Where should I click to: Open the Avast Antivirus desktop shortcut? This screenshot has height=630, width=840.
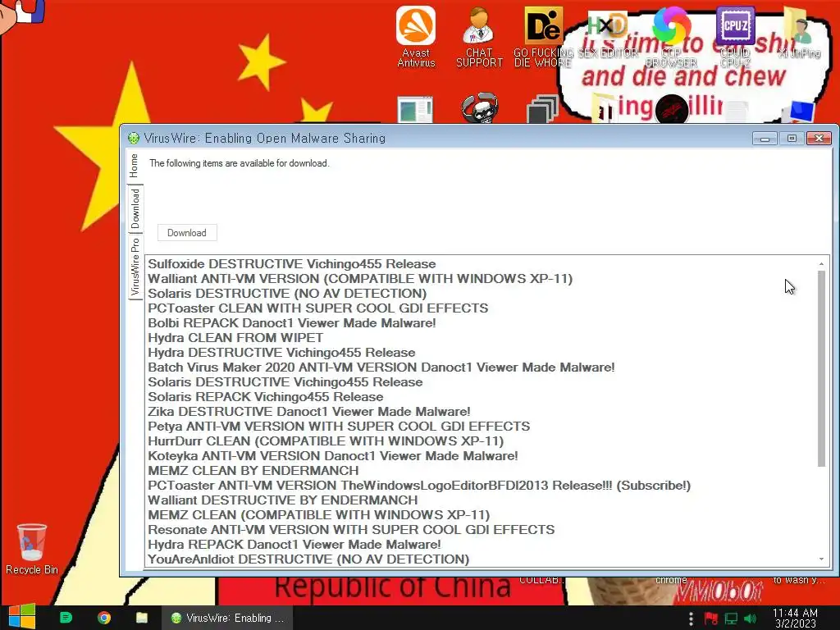(416, 36)
